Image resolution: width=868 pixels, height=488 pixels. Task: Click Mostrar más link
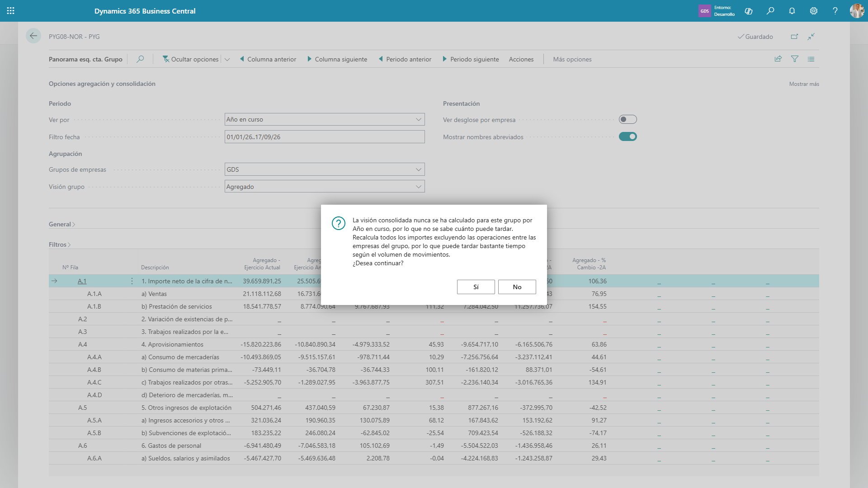coord(804,84)
